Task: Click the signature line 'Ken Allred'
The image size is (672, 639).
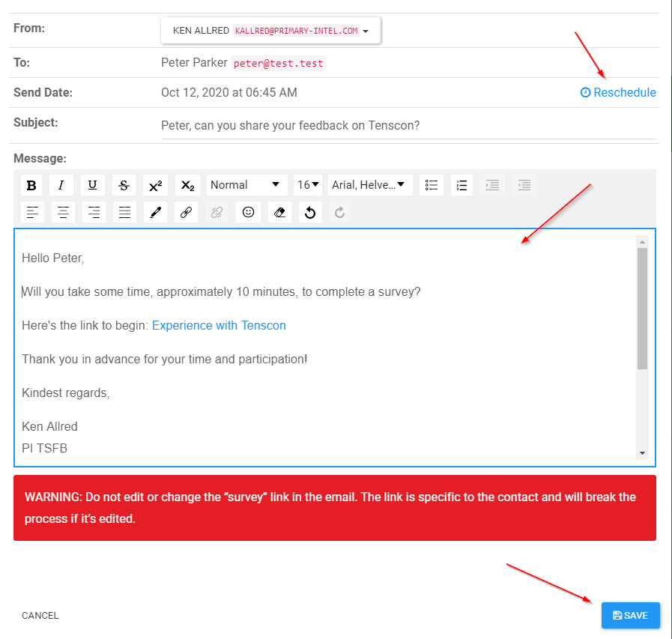Action: tap(49, 426)
